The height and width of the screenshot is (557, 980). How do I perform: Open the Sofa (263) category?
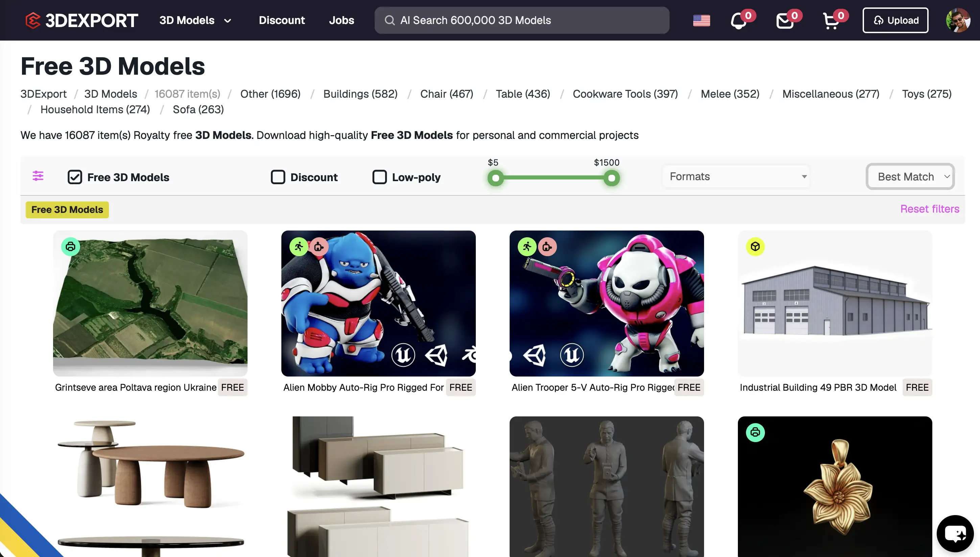(x=198, y=110)
